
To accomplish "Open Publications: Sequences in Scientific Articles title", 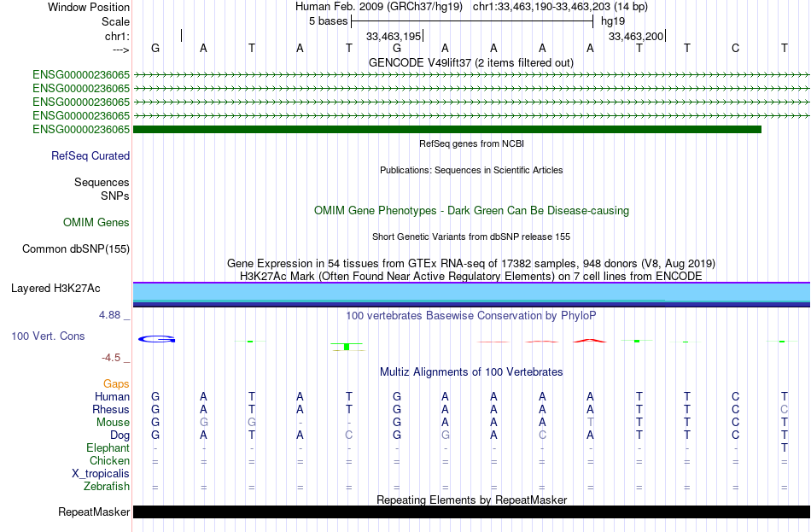I will pyautogui.click(x=471, y=170).
